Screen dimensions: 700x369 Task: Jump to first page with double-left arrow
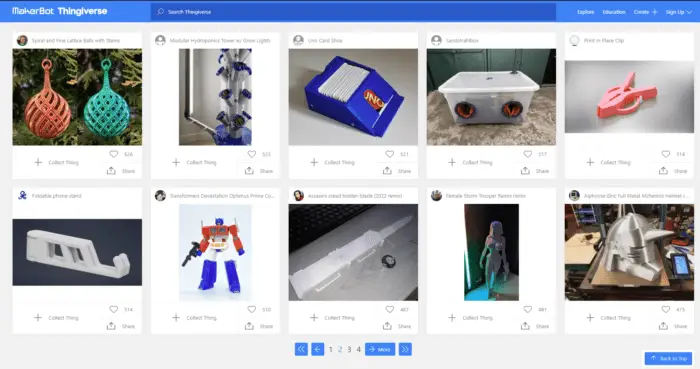pyautogui.click(x=301, y=349)
